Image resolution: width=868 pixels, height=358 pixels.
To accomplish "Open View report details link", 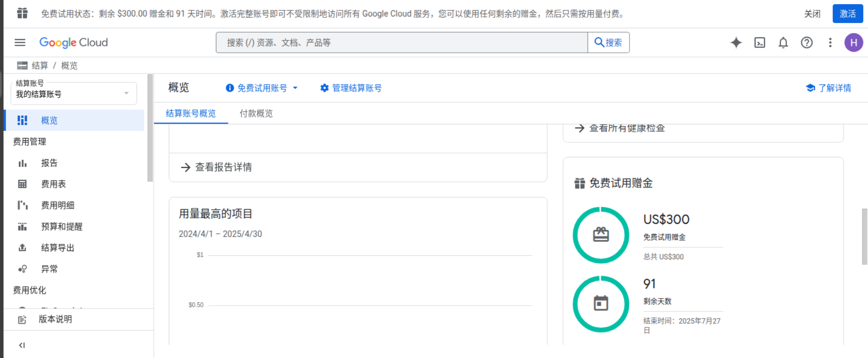I will click(216, 167).
